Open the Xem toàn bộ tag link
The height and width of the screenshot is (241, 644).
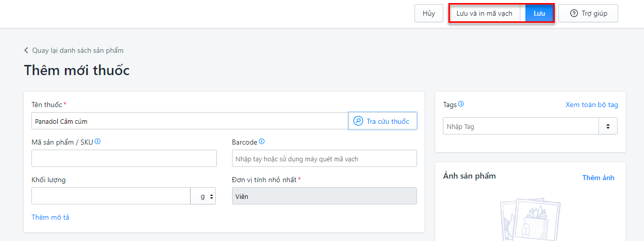591,105
